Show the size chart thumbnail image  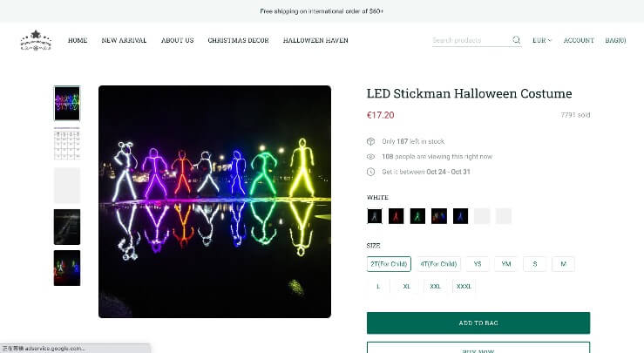tap(67, 144)
